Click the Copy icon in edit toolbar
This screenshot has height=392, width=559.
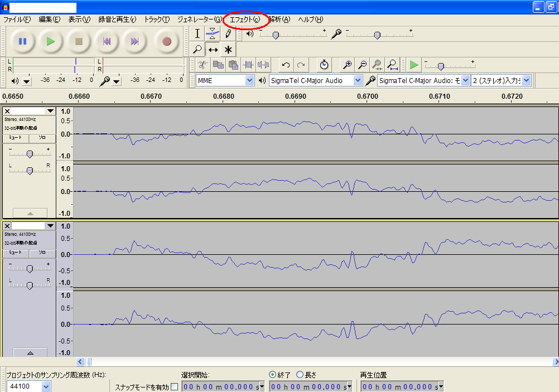pyautogui.click(x=218, y=65)
